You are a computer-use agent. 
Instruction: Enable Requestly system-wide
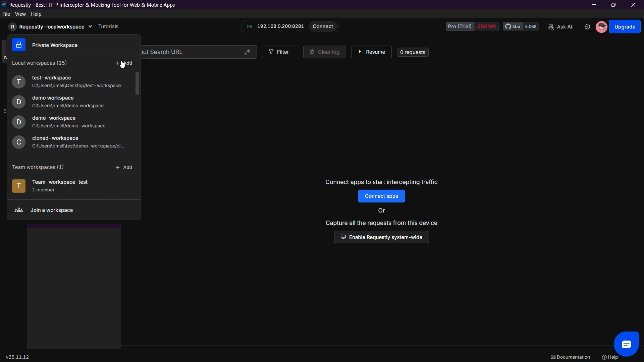click(x=381, y=237)
